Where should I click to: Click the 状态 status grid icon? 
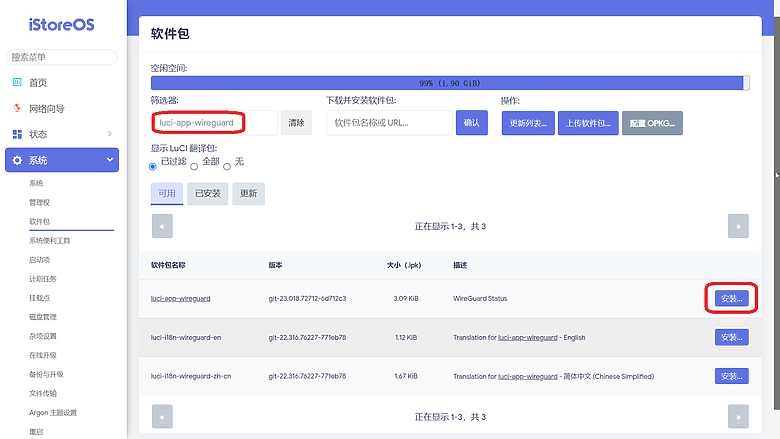coord(17,134)
